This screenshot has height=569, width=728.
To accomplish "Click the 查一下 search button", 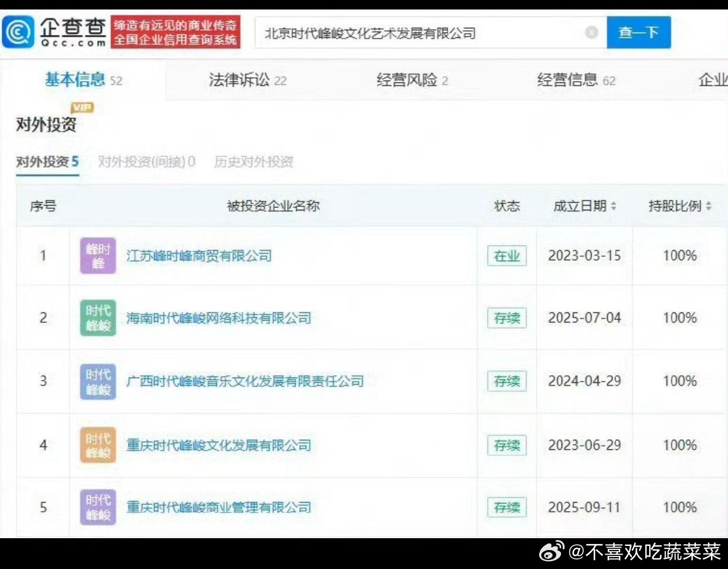I will (x=639, y=33).
